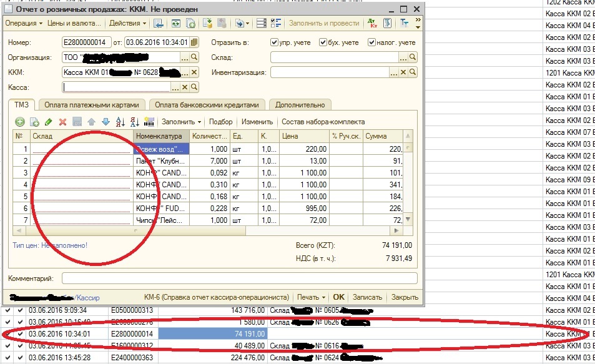Sort table ascending icon

pyautogui.click(x=120, y=122)
